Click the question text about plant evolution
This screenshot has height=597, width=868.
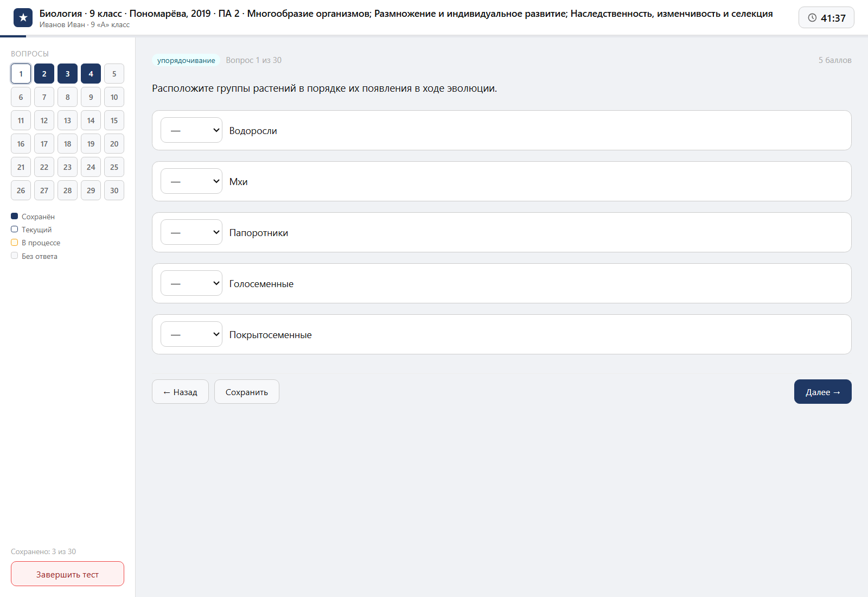[324, 88]
